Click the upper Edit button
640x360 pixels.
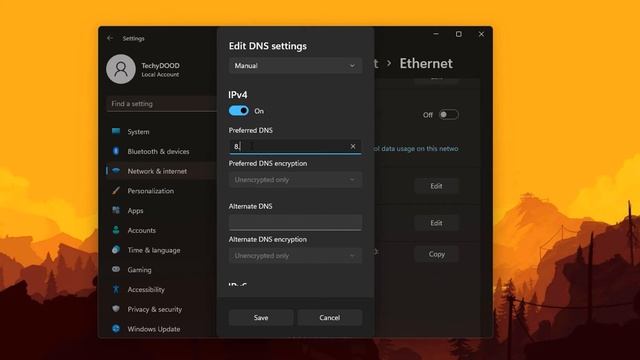(x=436, y=186)
